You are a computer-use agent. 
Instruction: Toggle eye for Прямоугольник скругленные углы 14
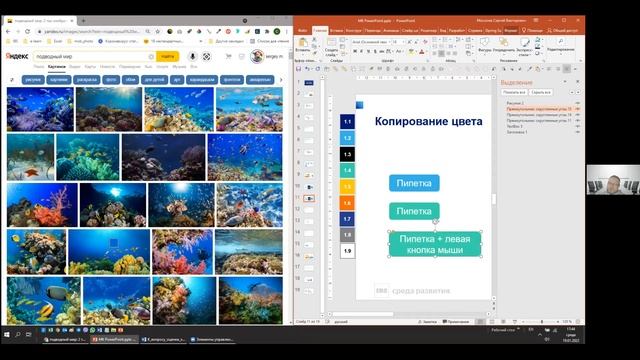tap(577, 115)
